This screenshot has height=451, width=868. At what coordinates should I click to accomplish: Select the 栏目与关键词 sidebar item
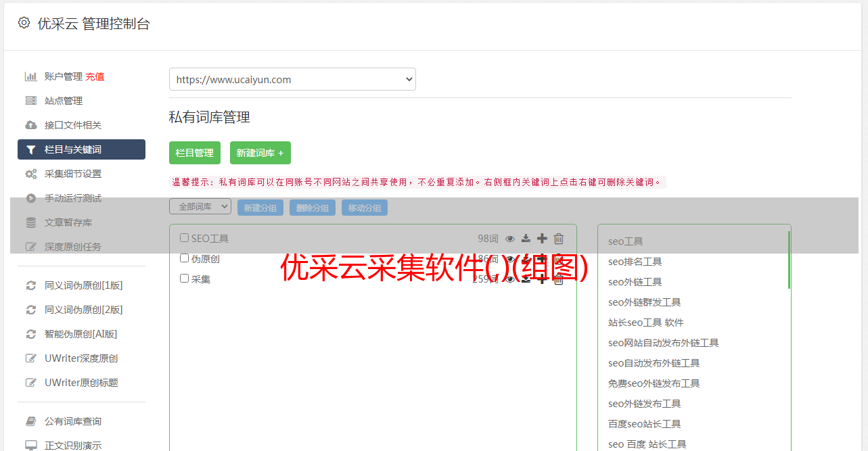(81, 149)
